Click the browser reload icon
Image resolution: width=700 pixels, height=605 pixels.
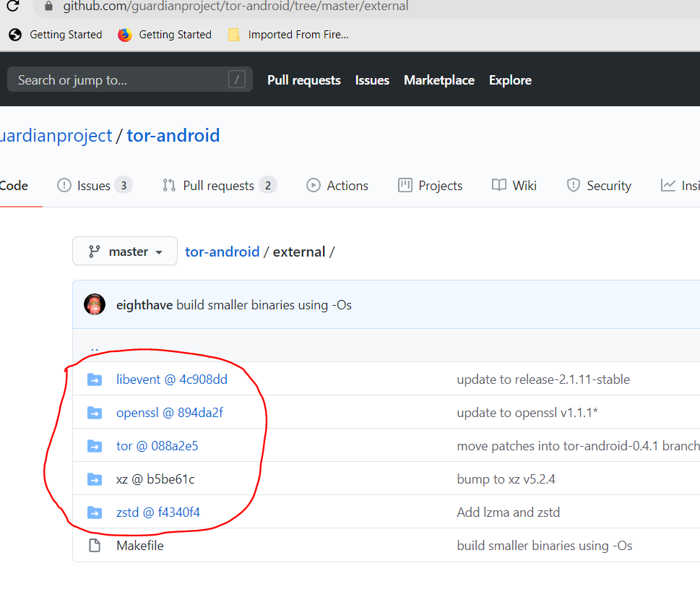coord(13,6)
